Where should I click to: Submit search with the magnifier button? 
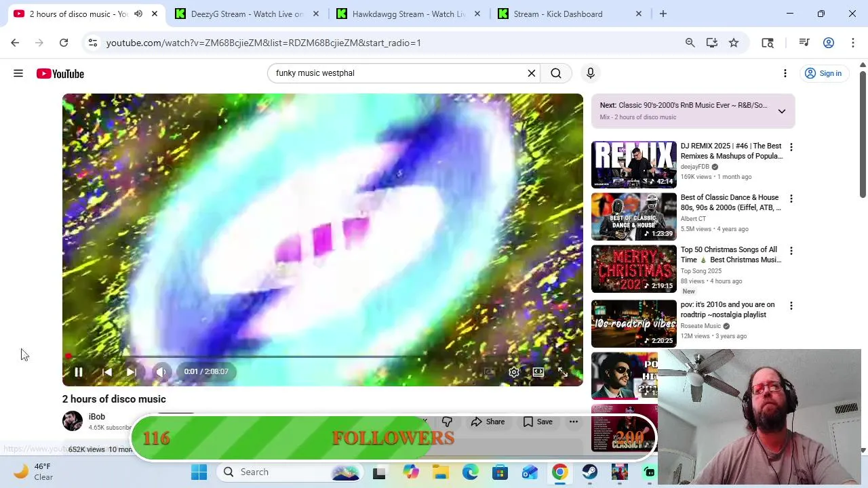[x=556, y=73]
